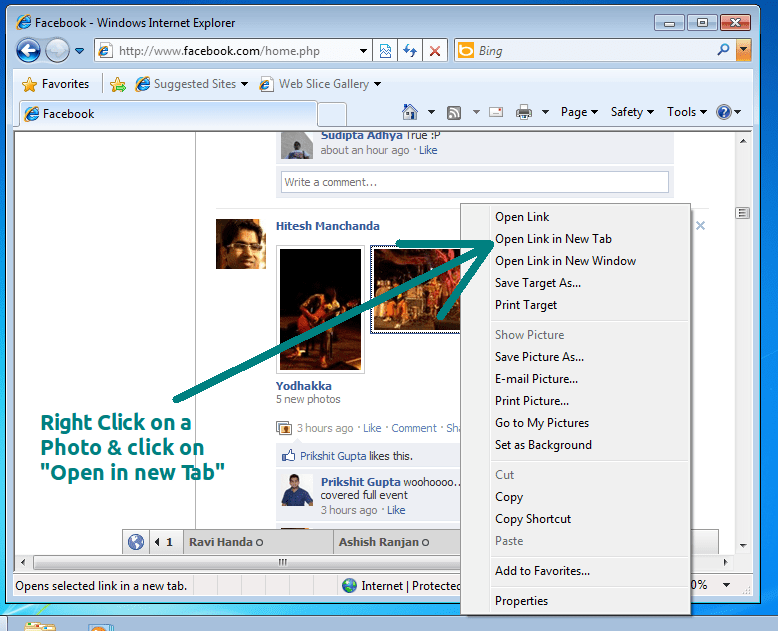
Task: Select the Facebook browser tab
Action: 168,114
